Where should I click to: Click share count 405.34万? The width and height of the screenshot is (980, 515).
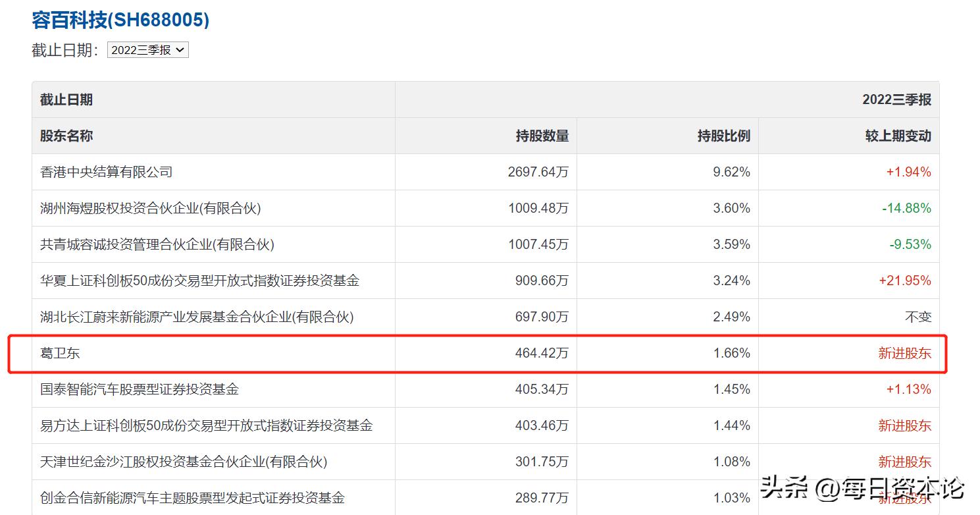[542, 390]
